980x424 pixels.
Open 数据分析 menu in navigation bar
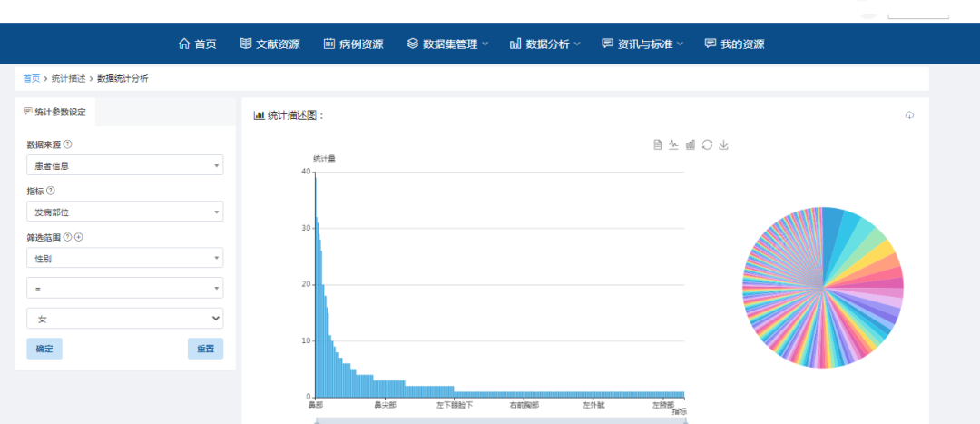544,44
